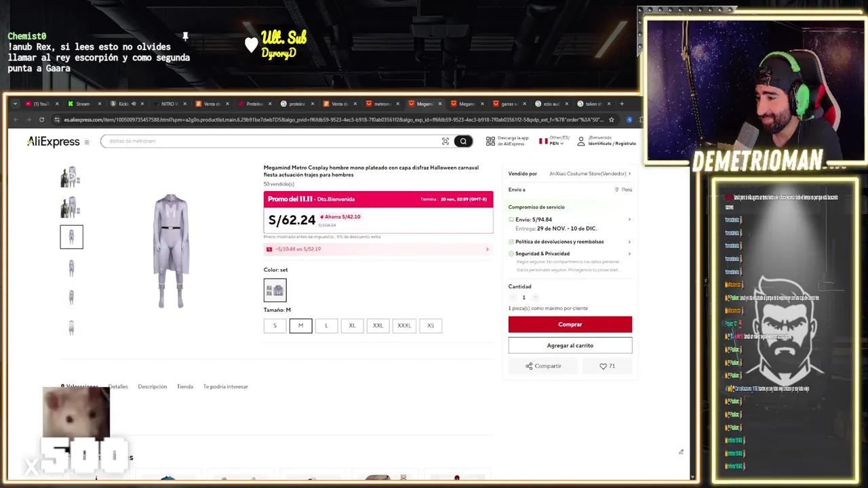The image size is (868, 488).
Task: Expand Seguridad & Privacidad section
Action: [629, 253]
